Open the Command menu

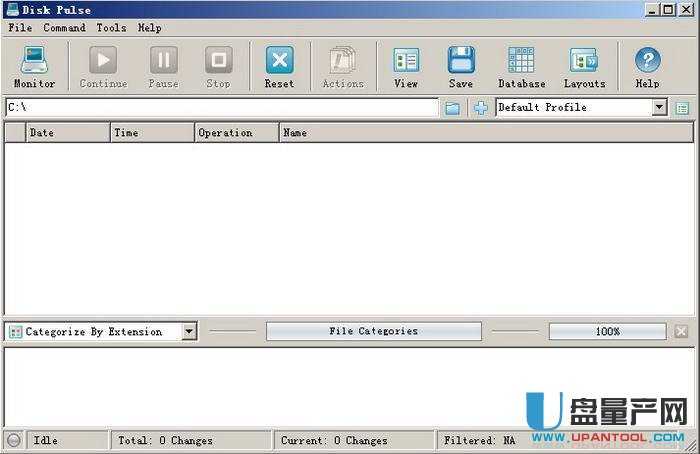[x=64, y=28]
